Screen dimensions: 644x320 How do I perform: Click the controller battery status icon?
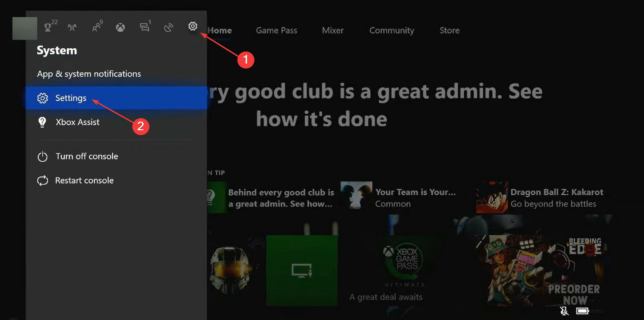click(x=582, y=311)
